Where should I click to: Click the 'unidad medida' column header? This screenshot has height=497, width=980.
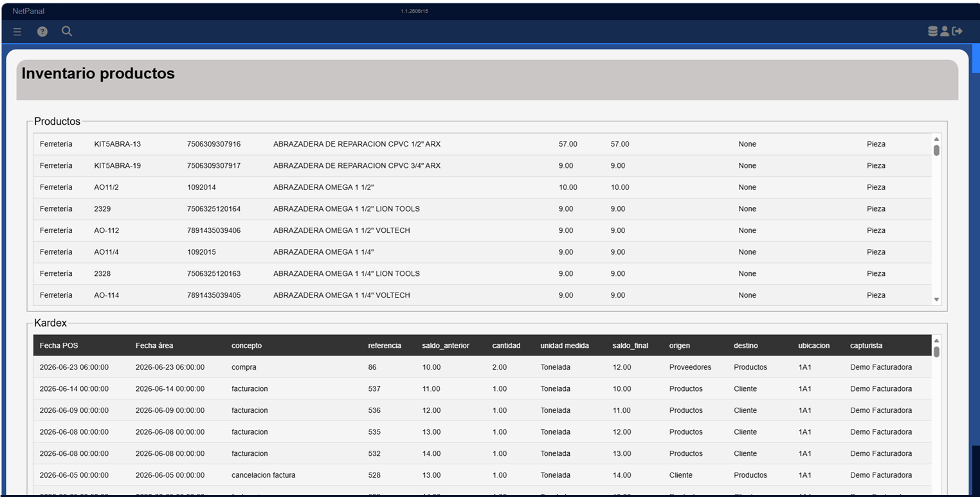565,345
